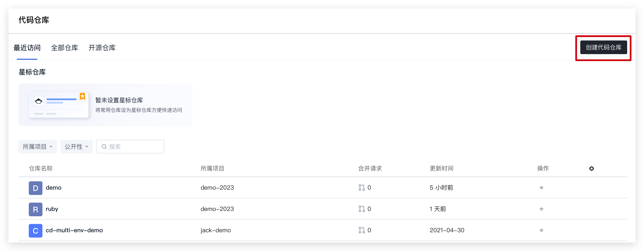Click the 星标仓库 section heading
The height and width of the screenshot is (251, 644).
[x=32, y=72]
